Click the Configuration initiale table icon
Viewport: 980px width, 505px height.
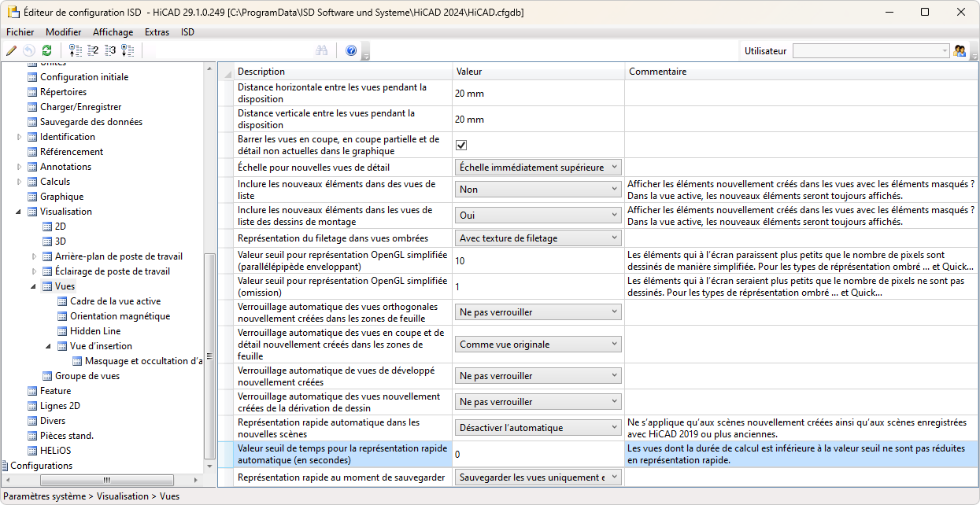tap(32, 77)
